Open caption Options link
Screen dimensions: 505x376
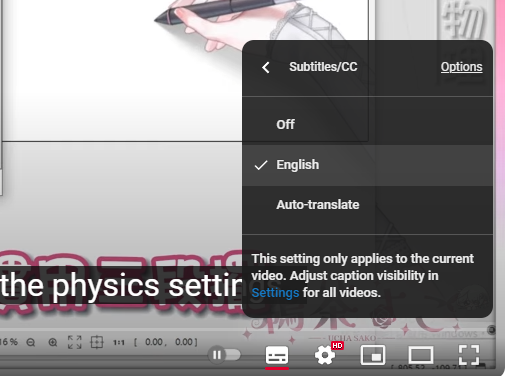click(x=461, y=67)
